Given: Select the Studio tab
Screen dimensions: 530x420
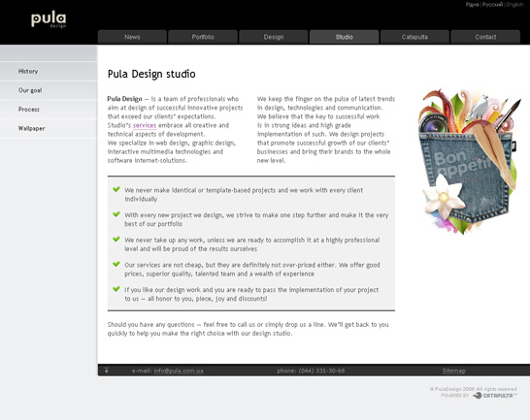Looking at the screenshot, I should tap(344, 37).
